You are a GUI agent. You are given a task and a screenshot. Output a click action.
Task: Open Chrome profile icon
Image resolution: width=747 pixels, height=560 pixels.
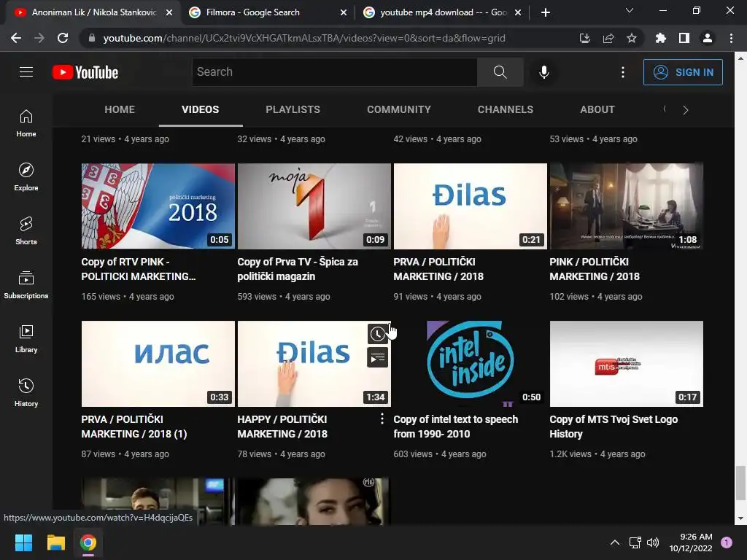point(708,38)
